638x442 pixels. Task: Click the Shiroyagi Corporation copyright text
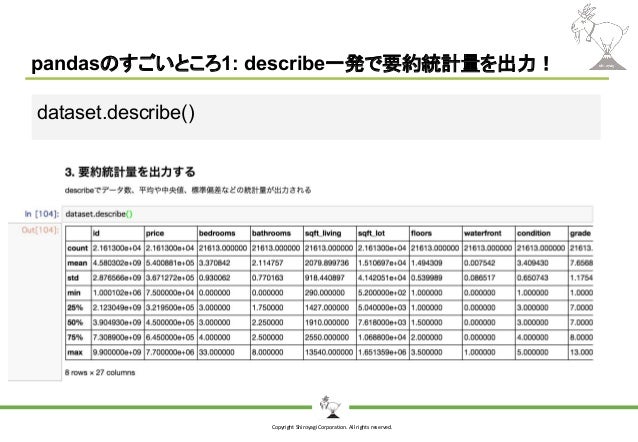pos(332,427)
